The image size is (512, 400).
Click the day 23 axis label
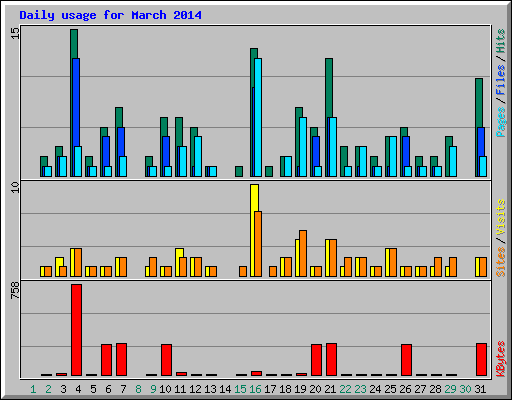[x=360, y=389]
